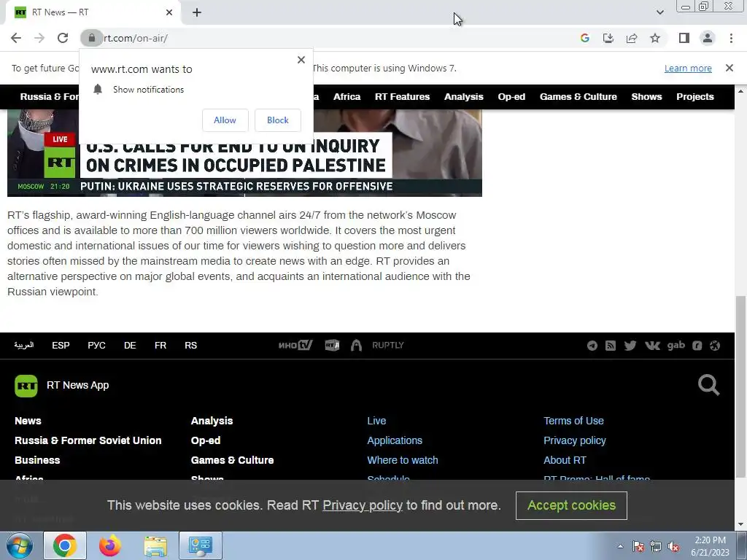Allow notifications from www.rt.com

pyautogui.click(x=225, y=120)
